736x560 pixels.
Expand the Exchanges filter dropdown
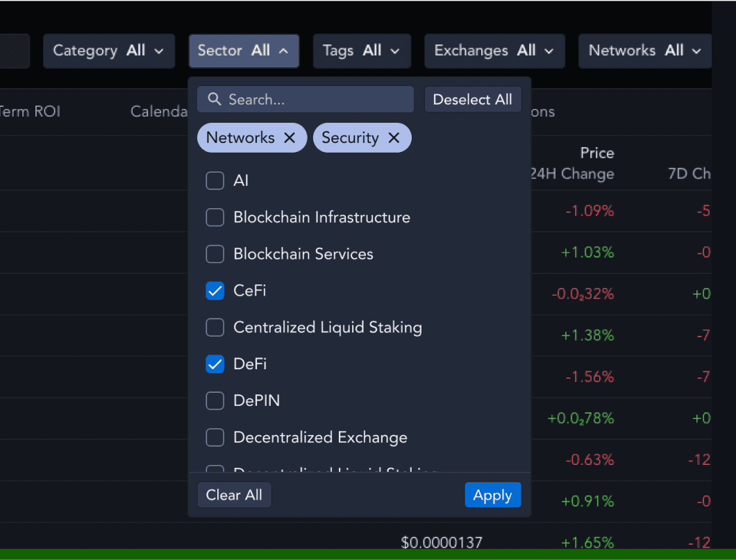494,51
